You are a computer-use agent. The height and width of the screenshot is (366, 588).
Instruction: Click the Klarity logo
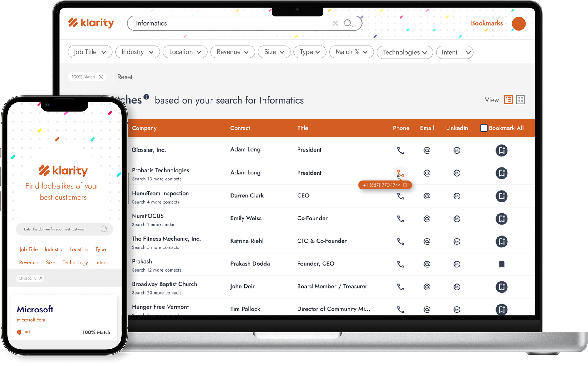point(91,23)
